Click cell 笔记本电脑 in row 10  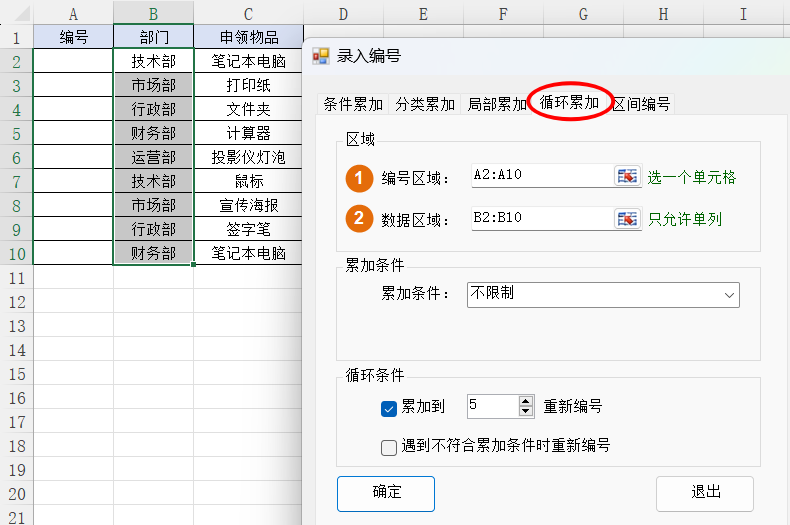coord(248,253)
